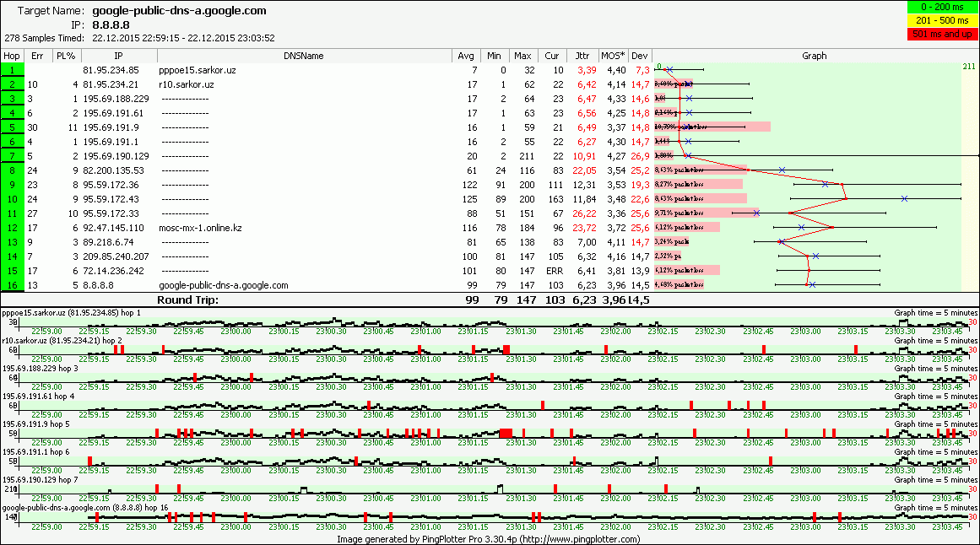Click the hop 5 green number cell
This screenshot has width=980, height=545.
[x=12, y=127]
